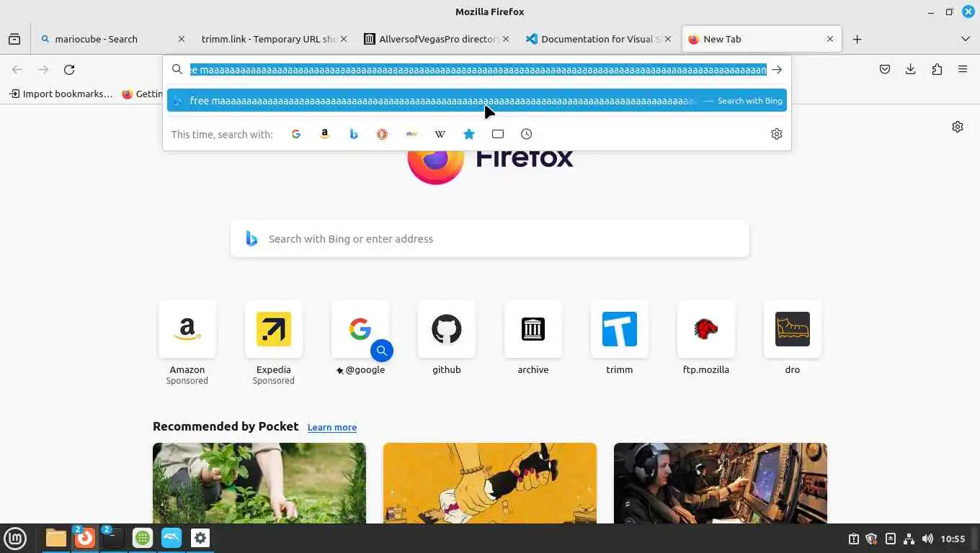
Task: Close the New Tab tab
Action: [830, 39]
